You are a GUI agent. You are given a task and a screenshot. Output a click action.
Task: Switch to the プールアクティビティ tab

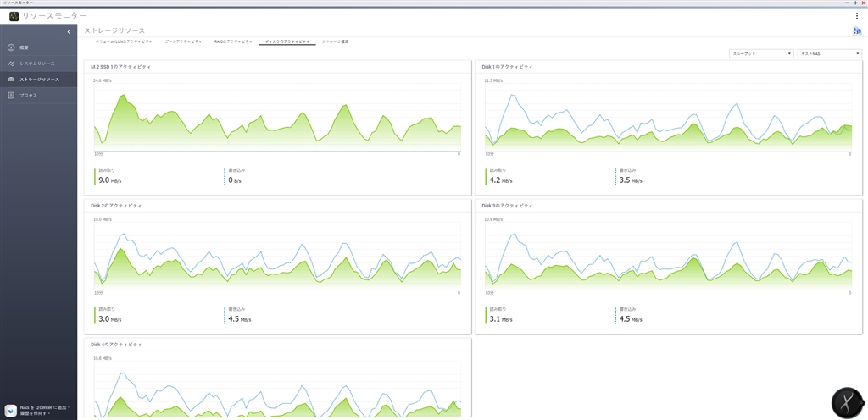click(183, 41)
